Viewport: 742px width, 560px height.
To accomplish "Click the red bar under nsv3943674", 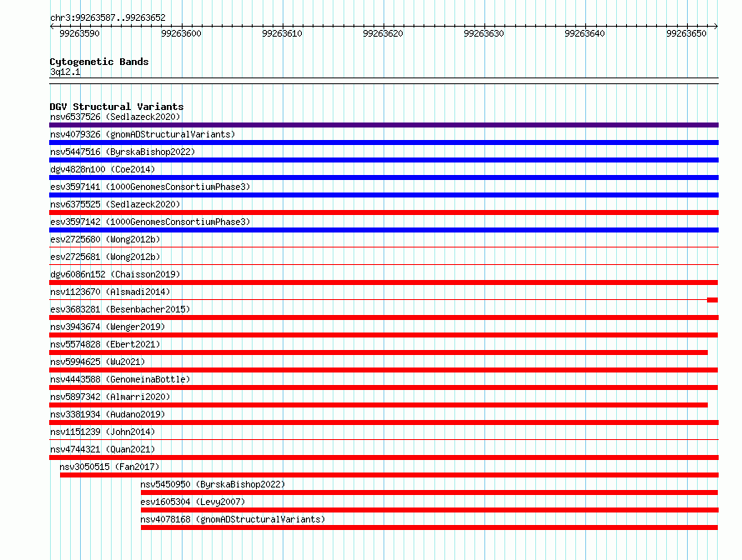I will 384,335.
